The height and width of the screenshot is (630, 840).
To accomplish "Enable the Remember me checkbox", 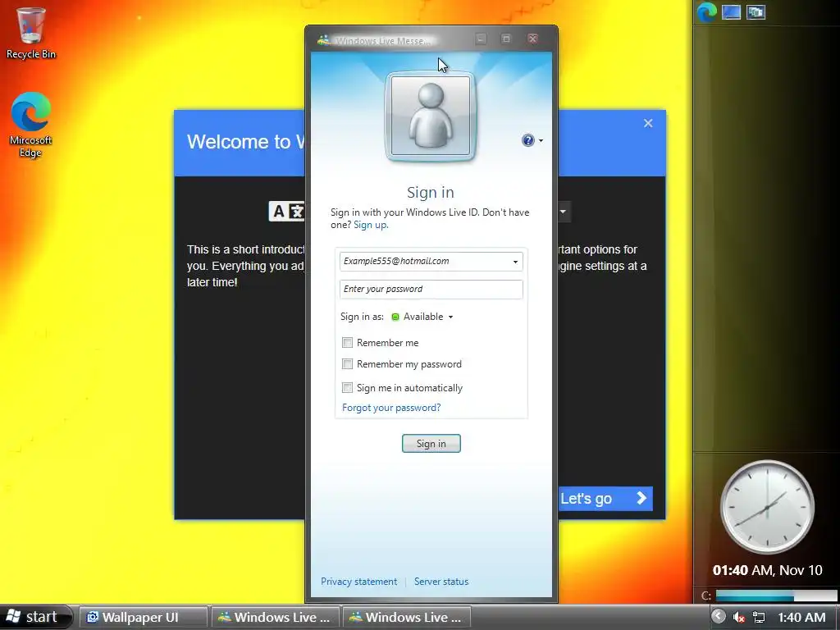I will click(x=347, y=342).
